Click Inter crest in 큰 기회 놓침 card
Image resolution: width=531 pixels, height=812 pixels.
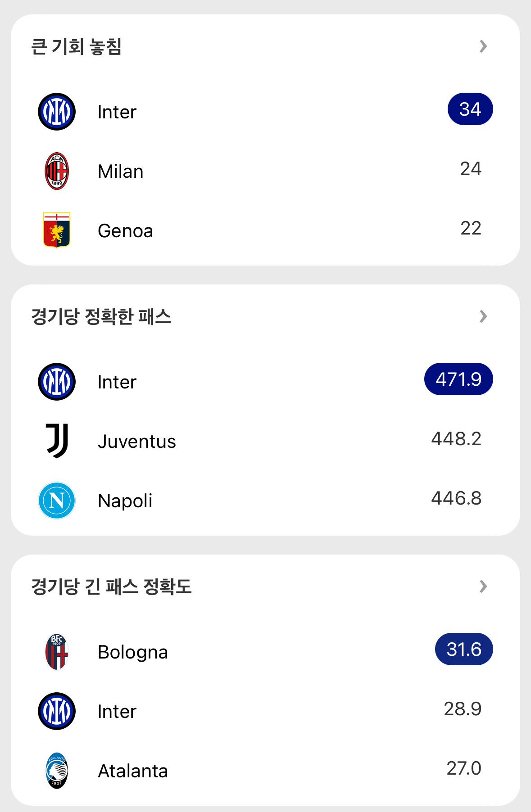(57, 112)
